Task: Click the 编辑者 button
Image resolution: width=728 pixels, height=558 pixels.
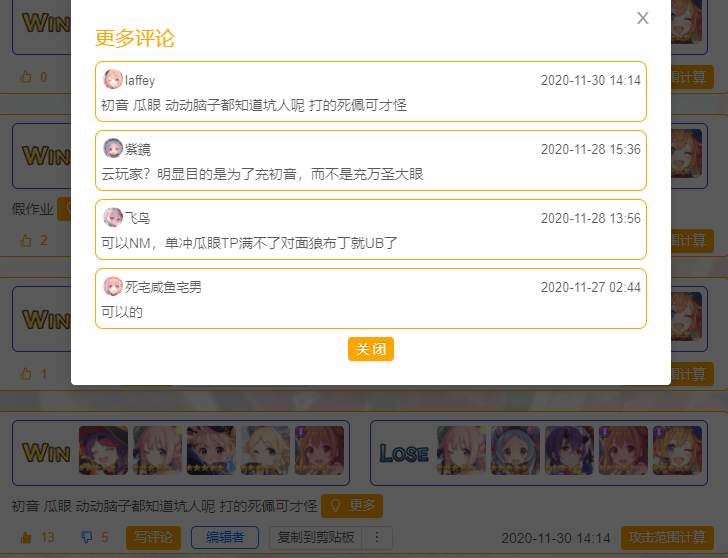Action: pos(225,538)
